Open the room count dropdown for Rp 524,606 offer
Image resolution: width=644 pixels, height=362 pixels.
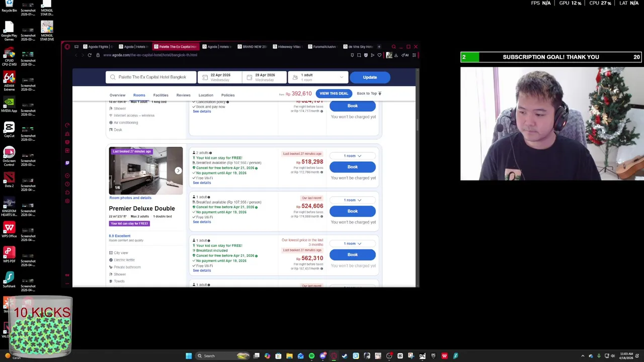[352, 200]
